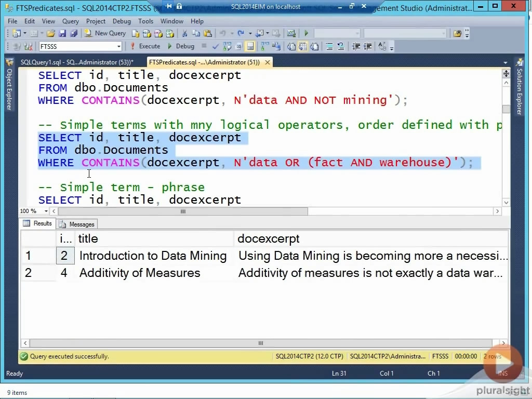This screenshot has height=399, width=532.
Task: Select Results to Text mode
Action: coord(291,46)
